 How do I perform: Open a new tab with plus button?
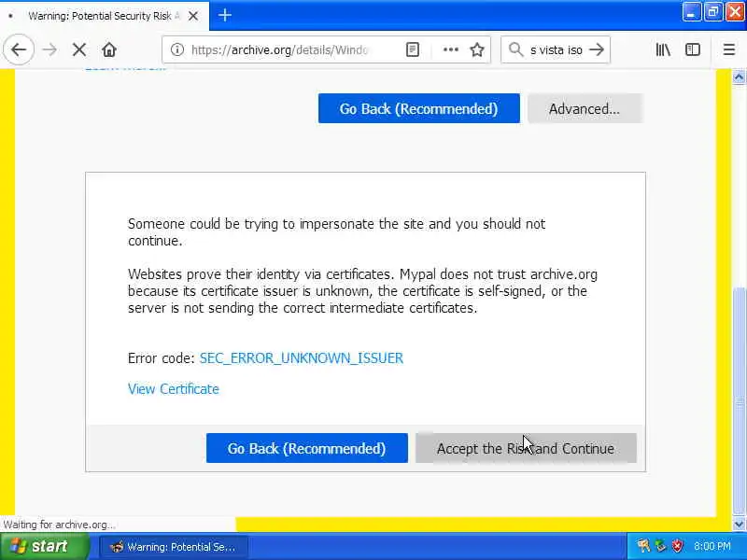[225, 15]
